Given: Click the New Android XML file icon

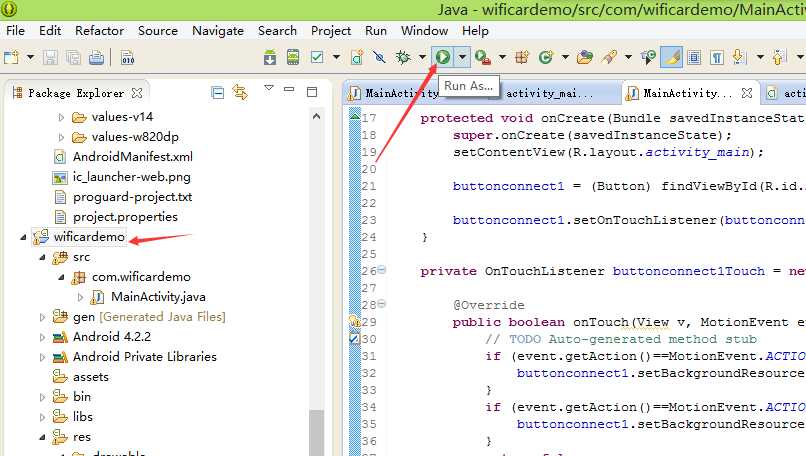Looking at the screenshot, I should (x=357, y=57).
